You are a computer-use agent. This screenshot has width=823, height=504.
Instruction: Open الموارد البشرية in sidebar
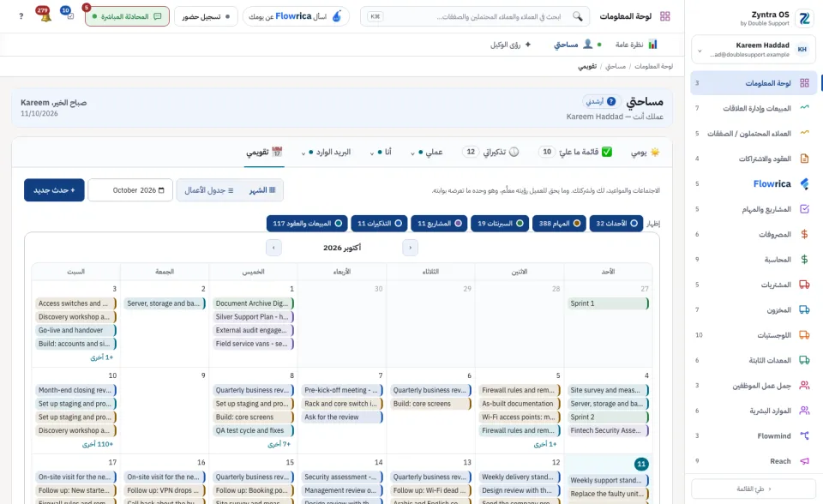754,411
